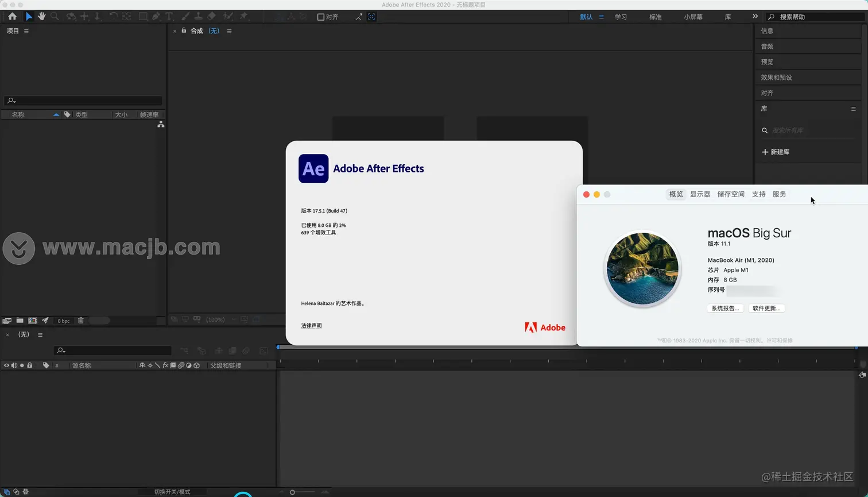Toggle the composition panel lock icon

tap(184, 30)
